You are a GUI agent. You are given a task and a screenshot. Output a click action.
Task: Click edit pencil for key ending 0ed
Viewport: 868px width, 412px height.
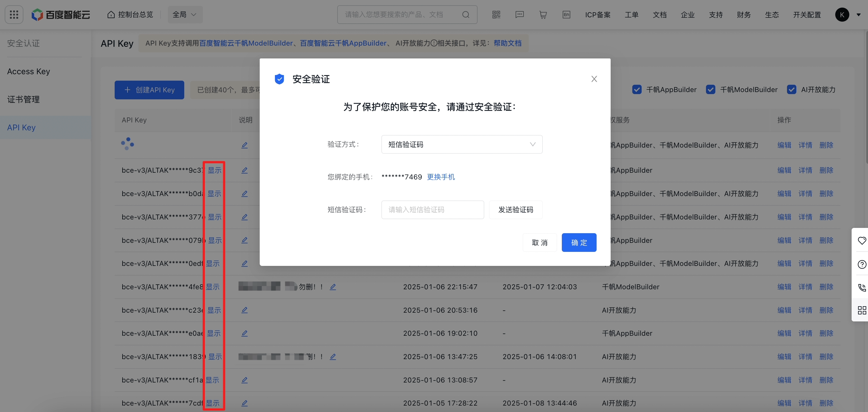[x=244, y=264]
